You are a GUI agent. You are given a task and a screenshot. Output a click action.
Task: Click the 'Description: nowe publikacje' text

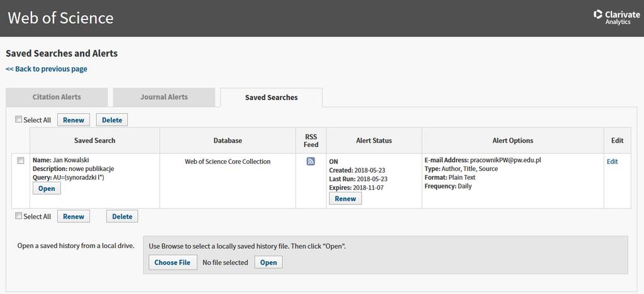(73, 168)
